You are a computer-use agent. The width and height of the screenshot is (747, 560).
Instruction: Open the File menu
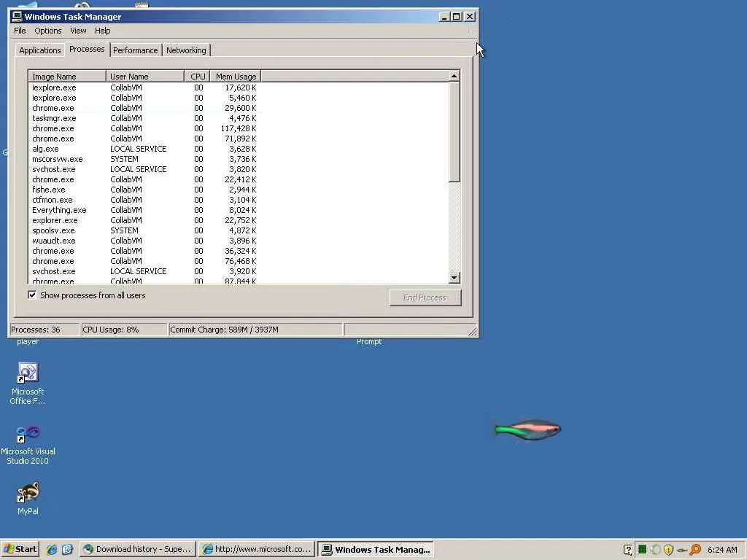(20, 31)
